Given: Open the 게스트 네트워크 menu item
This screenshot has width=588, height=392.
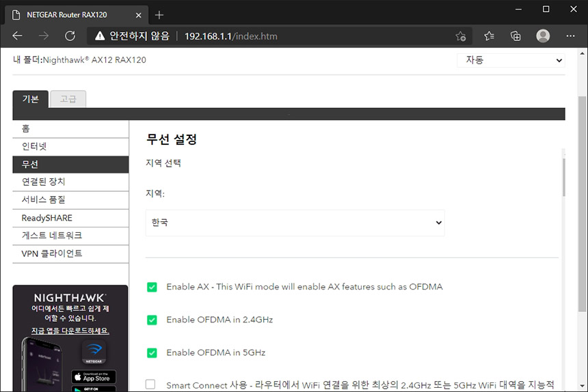Looking at the screenshot, I should pos(70,236).
